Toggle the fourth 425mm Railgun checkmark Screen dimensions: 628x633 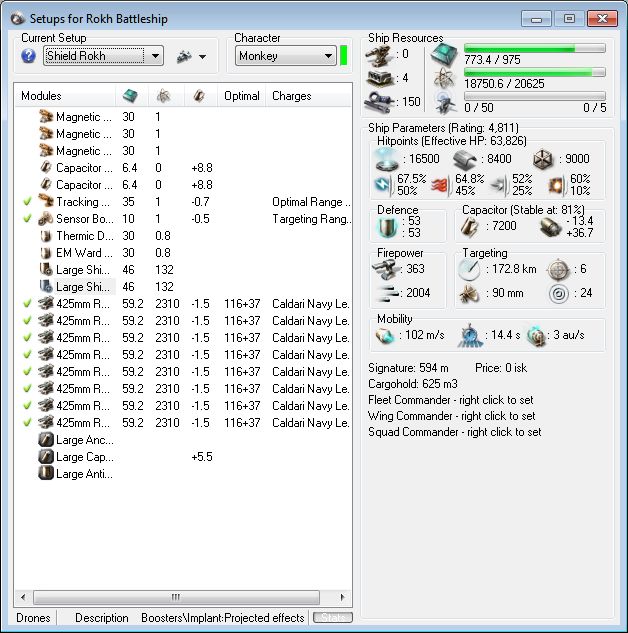[x=27, y=354]
